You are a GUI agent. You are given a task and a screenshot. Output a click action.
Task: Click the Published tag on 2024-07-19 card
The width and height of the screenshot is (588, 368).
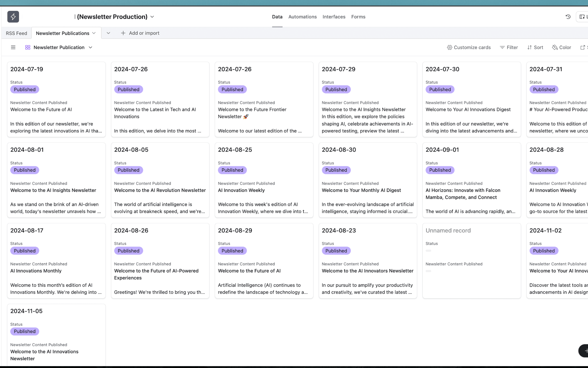24,90
